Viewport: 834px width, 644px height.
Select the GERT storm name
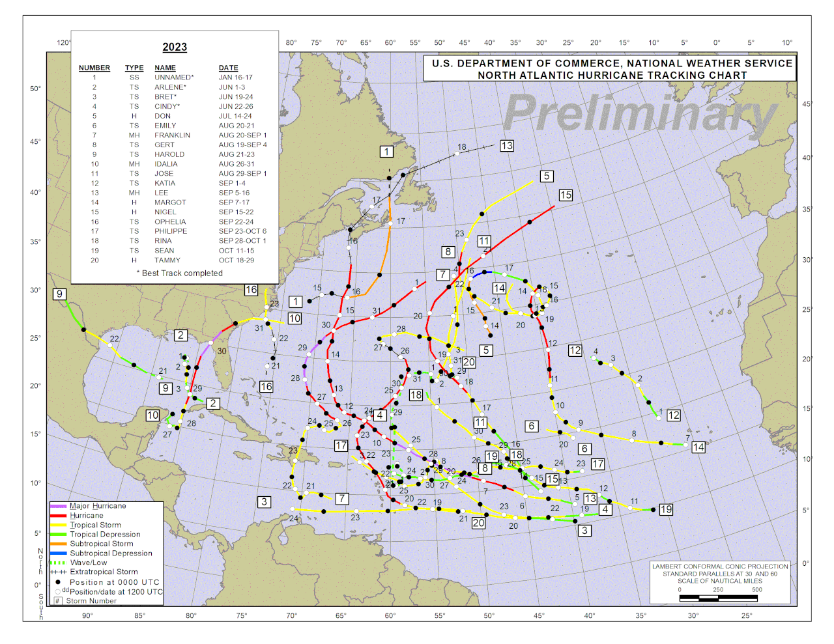point(164,145)
